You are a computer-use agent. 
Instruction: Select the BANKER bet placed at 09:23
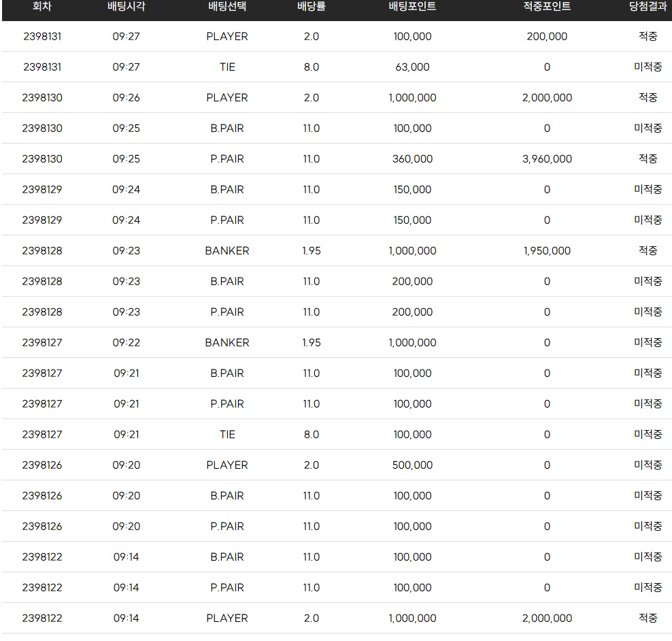coord(227,251)
